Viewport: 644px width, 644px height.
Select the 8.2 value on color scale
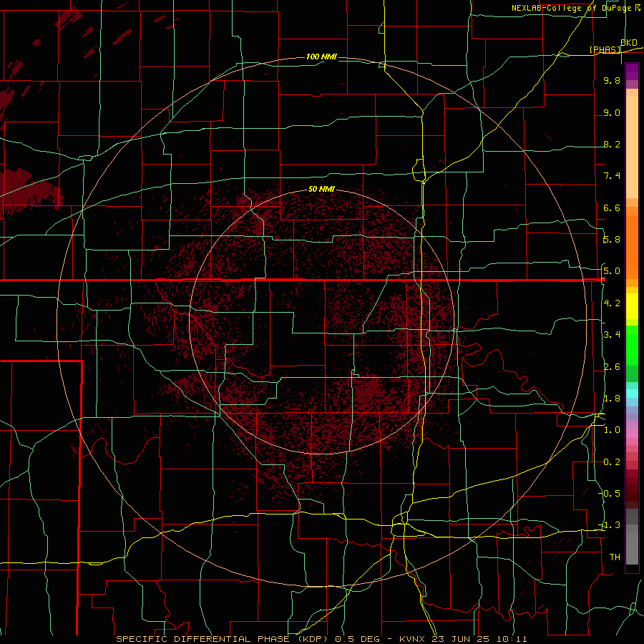(612, 144)
